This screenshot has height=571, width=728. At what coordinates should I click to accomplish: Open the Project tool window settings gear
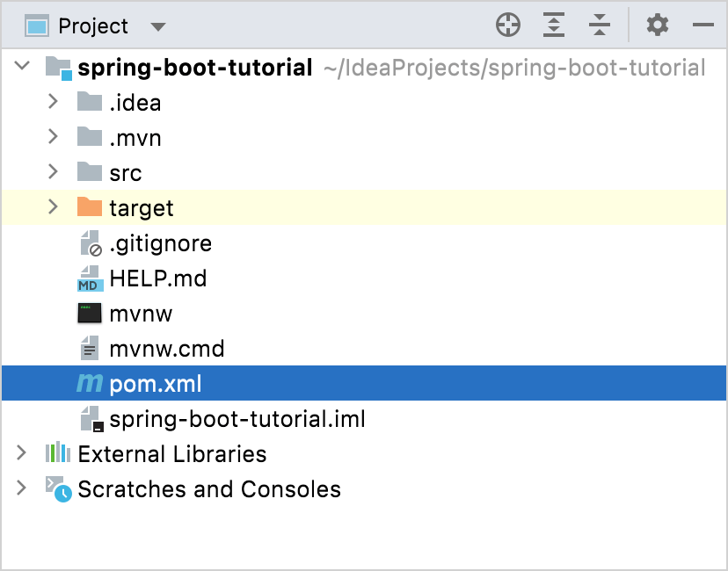[x=657, y=25]
